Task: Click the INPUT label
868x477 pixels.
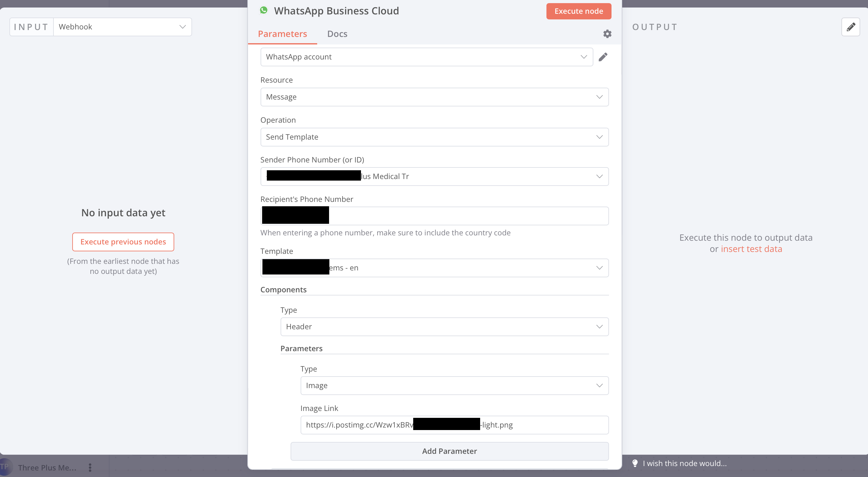Action: point(31,27)
